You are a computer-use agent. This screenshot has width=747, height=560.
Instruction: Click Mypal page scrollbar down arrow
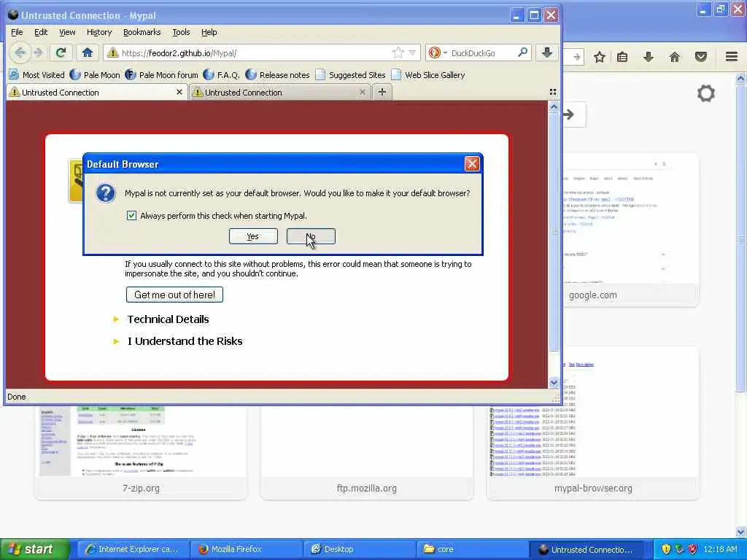coord(554,382)
